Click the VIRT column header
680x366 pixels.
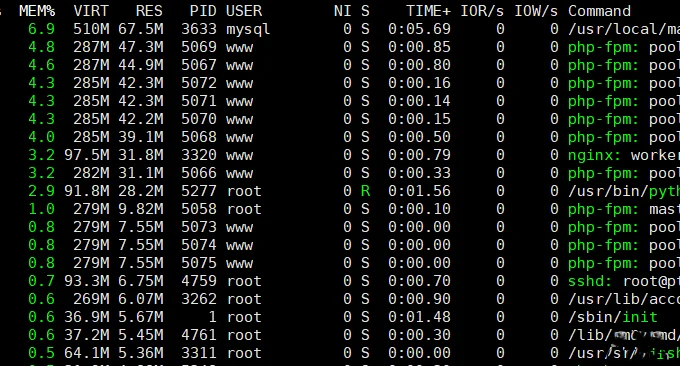click(91, 11)
